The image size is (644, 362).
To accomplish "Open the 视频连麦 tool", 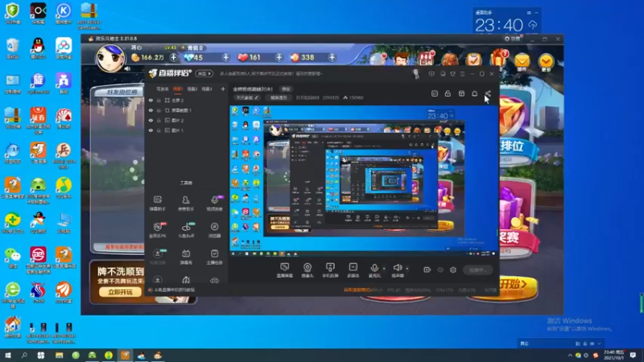I will [x=214, y=204].
